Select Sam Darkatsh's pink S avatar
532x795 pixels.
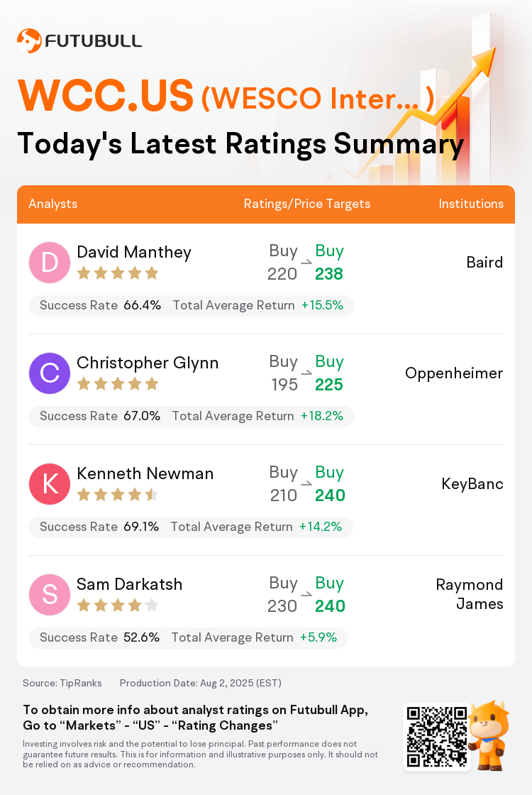[x=50, y=595]
